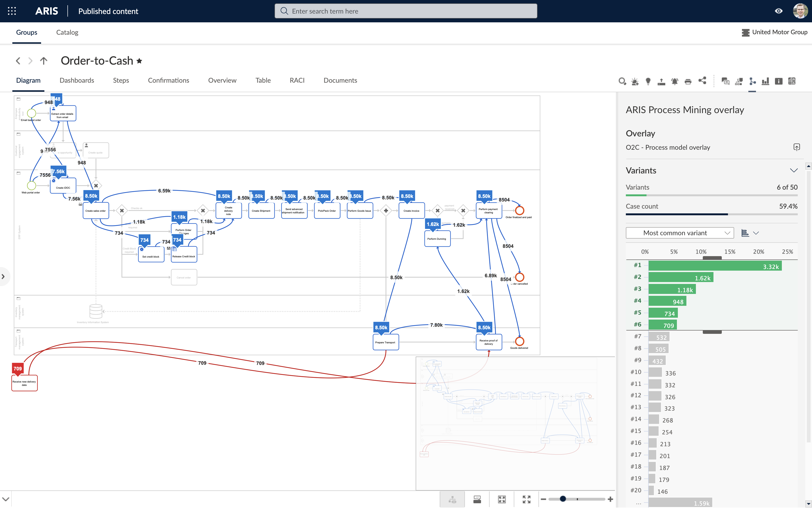Click the Catalog menu item
812x508 pixels.
pyautogui.click(x=67, y=32)
